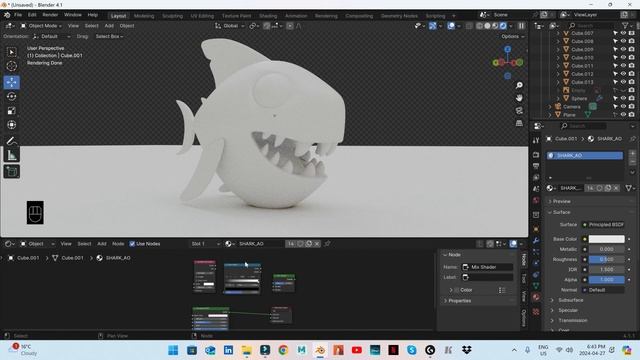Viewport: 640px width, 360px height.
Task: Activate the Rotate tool
Action: (11, 96)
